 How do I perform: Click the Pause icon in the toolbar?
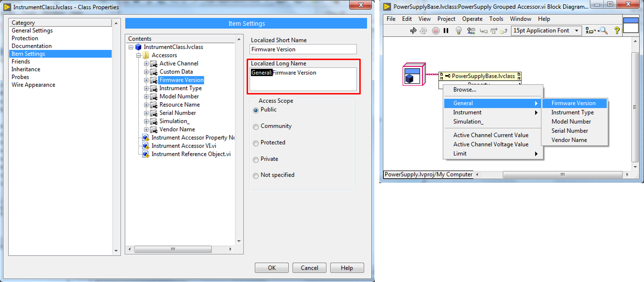click(x=446, y=31)
